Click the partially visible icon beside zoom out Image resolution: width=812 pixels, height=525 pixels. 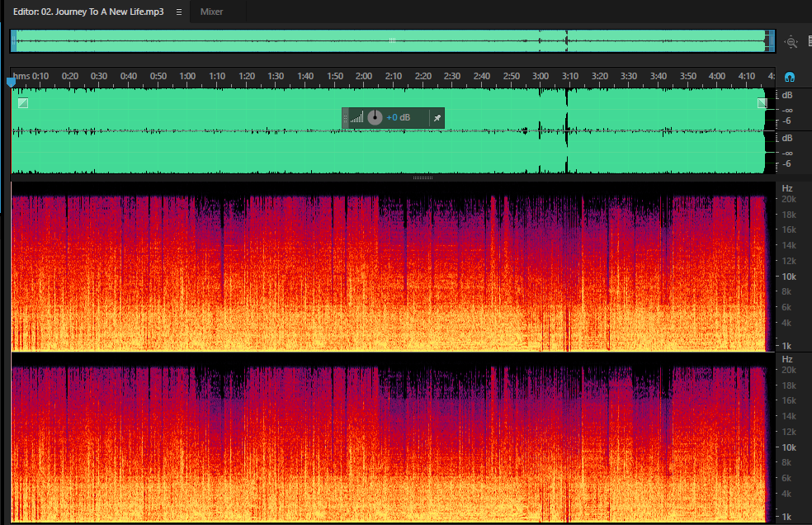[x=810, y=42]
